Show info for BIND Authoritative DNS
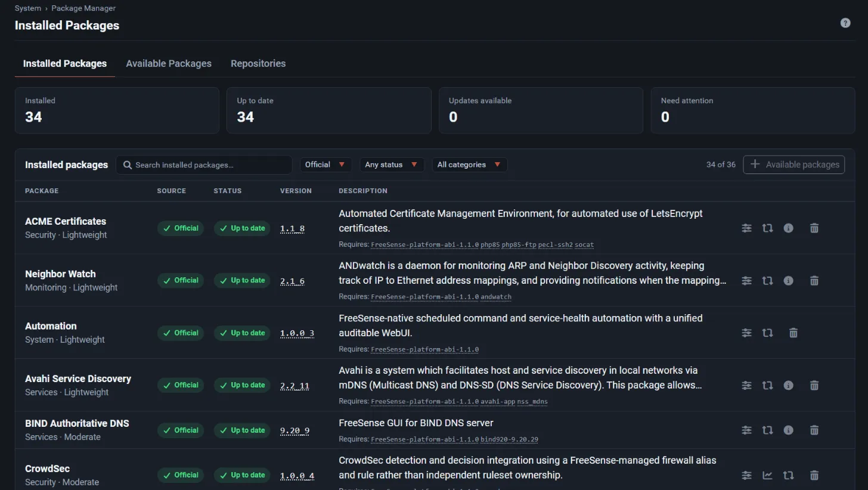Viewport: 868px width, 490px height. [x=788, y=430]
